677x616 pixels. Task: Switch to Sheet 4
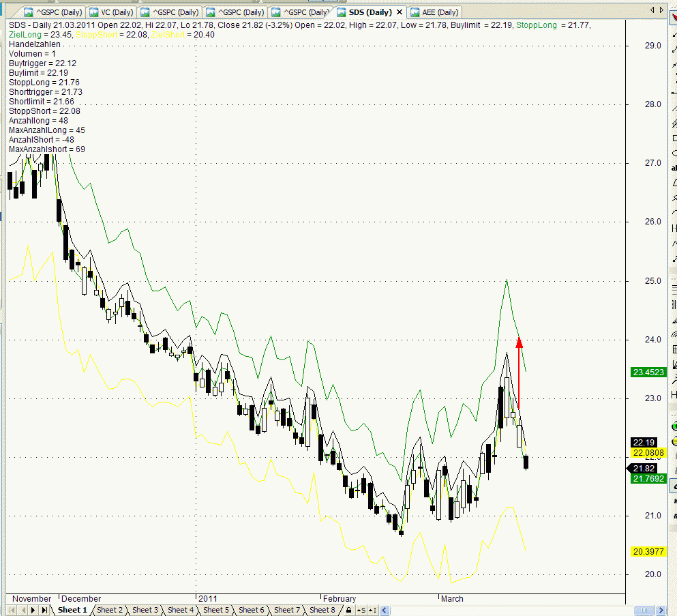(181, 610)
